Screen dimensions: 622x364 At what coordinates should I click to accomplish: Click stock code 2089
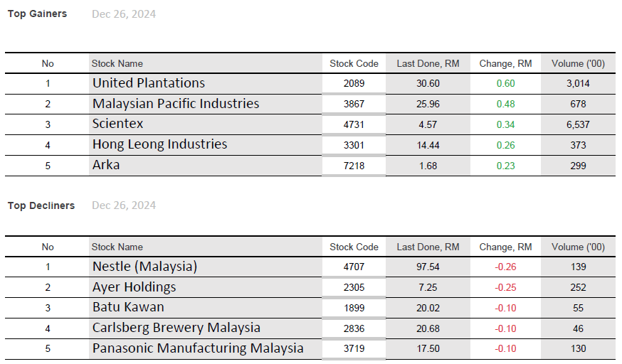click(354, 84)
